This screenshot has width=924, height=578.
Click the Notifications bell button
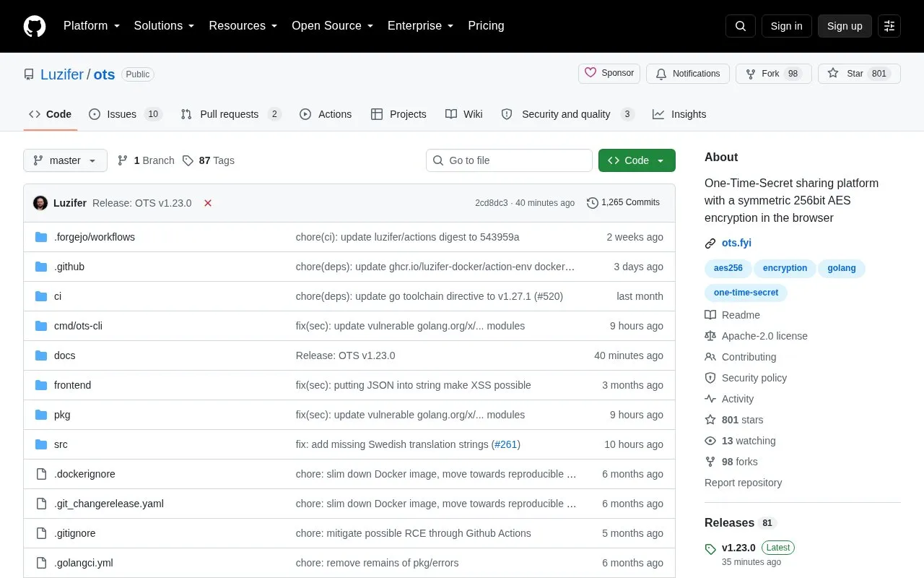point(688,74)
